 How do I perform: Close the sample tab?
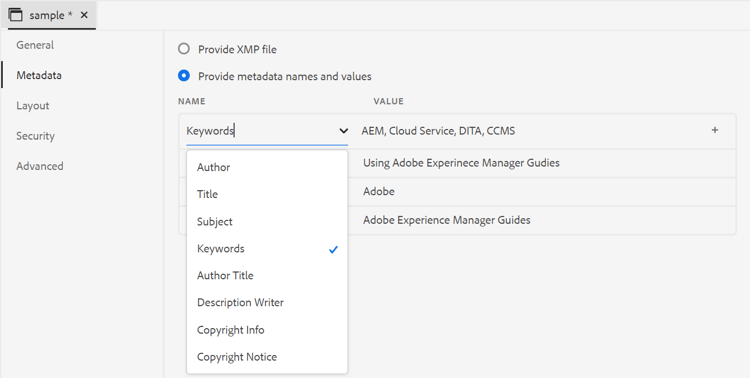click(84, 15)
